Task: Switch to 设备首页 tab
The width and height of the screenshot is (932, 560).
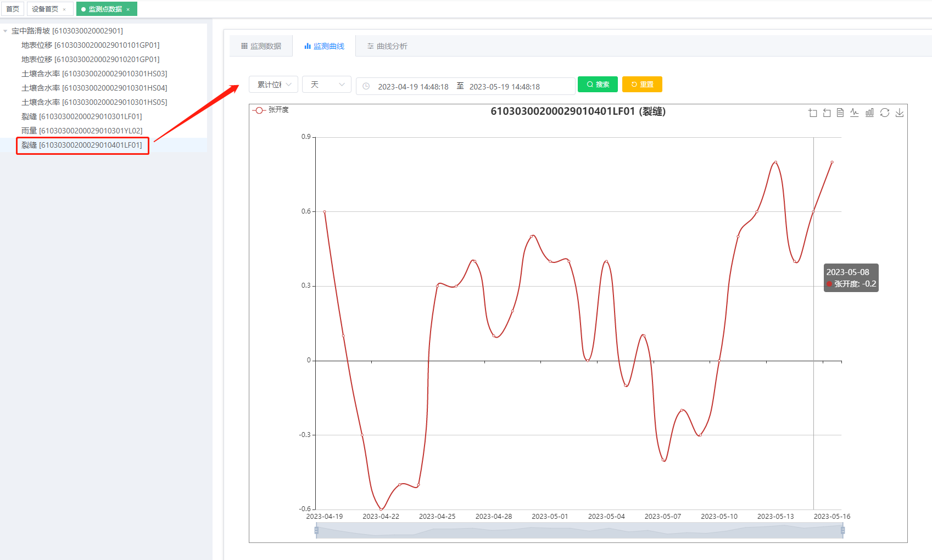Action: (50, 9)
